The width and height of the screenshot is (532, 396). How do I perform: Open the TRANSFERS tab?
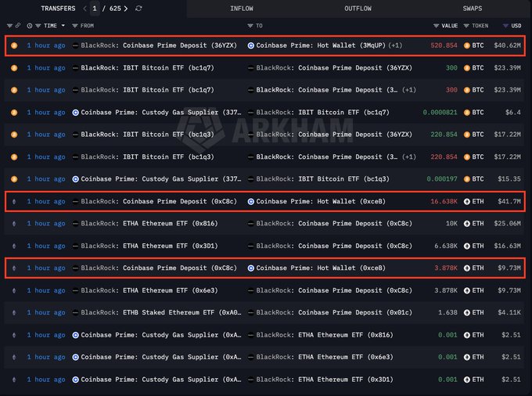coord(58,9)
